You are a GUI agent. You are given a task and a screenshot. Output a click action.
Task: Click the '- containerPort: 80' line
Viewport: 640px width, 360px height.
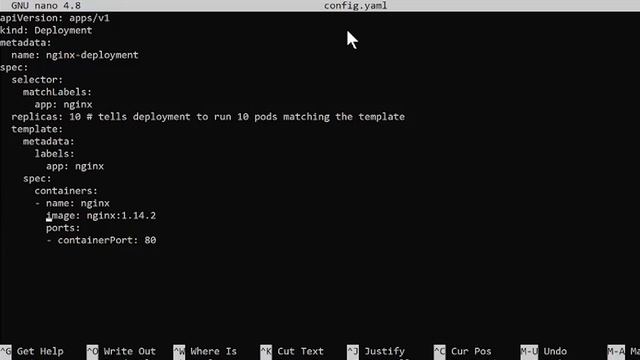[101, 240]
